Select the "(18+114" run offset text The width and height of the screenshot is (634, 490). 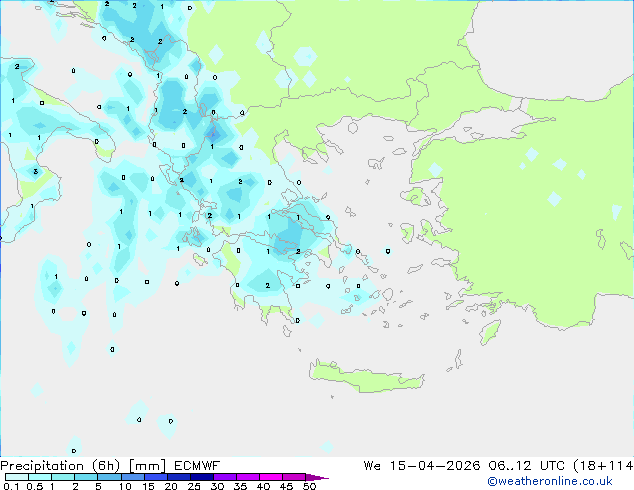pos(603,466)
